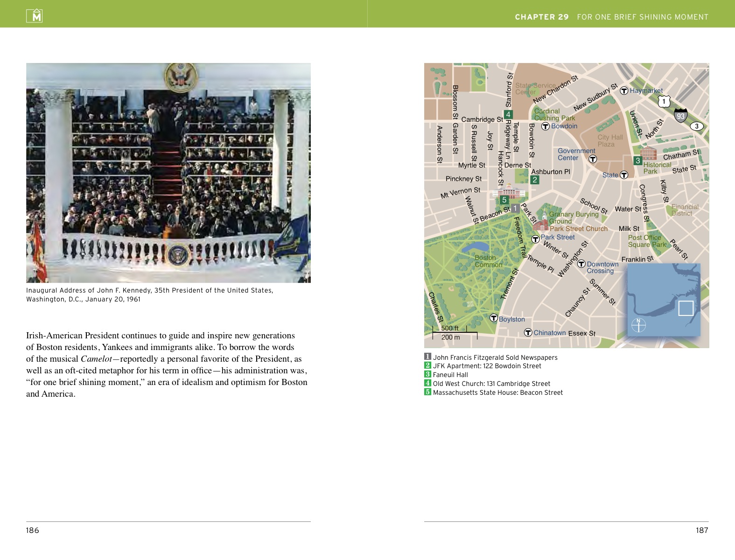This screenshot has height=560, width=735.
Task: Click map marker 3 by Faneuil Hall
Action: click(638, 161)
